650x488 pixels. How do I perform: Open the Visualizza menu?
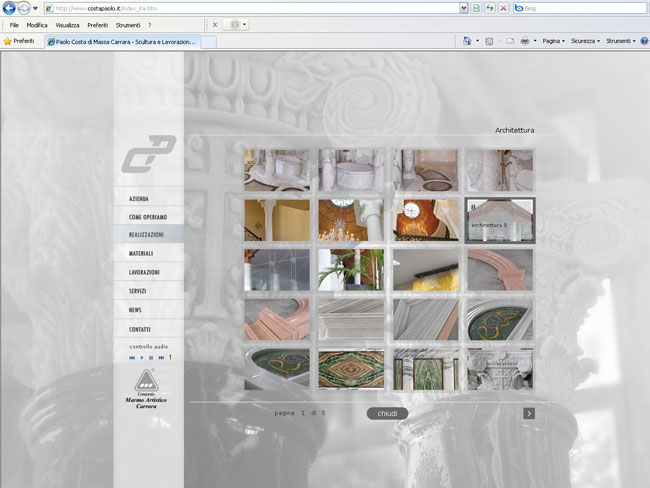[x=68, y=25]
